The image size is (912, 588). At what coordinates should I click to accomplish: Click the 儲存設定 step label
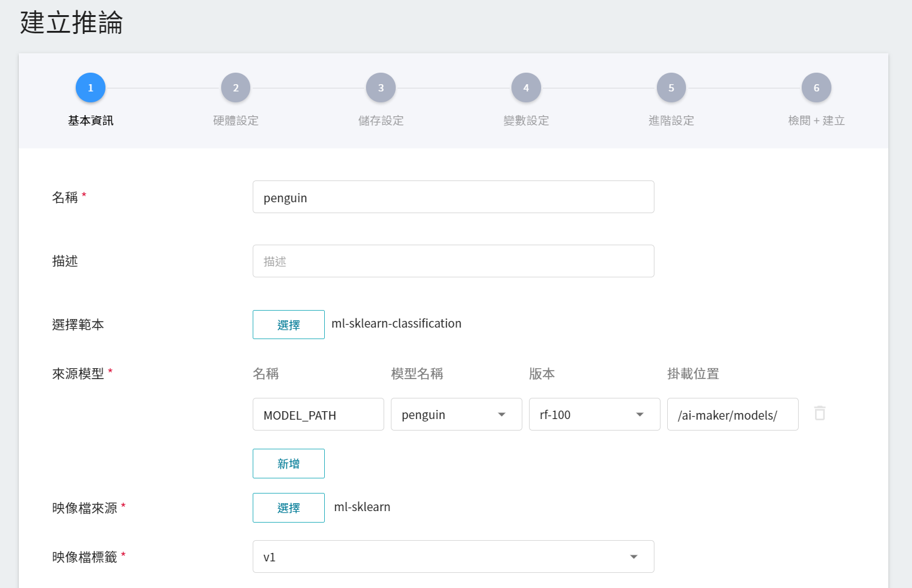tap(381, 121)
